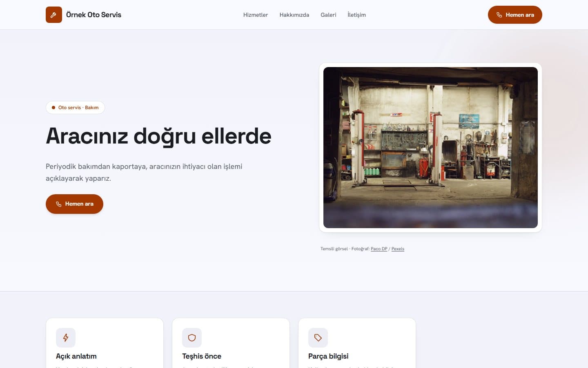Click the tag icon on Parça bilgisi card
The image size is (588, 368).
tap(318, 338)
